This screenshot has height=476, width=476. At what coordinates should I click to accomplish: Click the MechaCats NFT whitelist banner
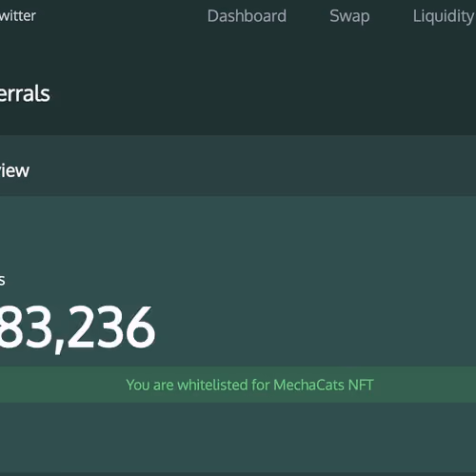click(x=238, y=385)
